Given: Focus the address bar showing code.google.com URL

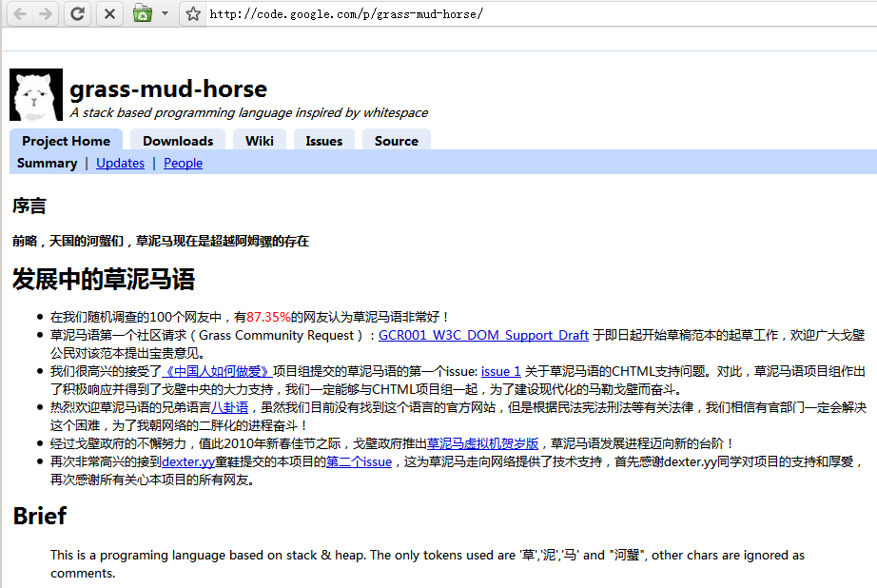Looking at the screenshot, I should point(539,13).
